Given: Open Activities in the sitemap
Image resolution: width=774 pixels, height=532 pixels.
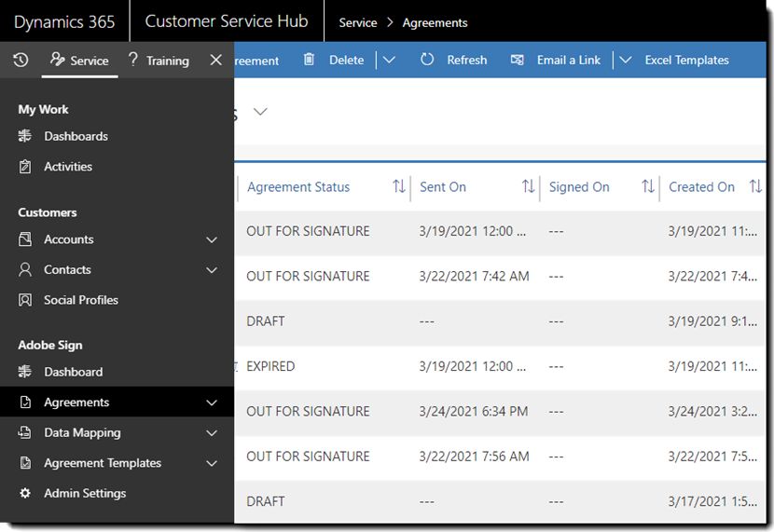Looking at the screenshot, I should [117, 167].
